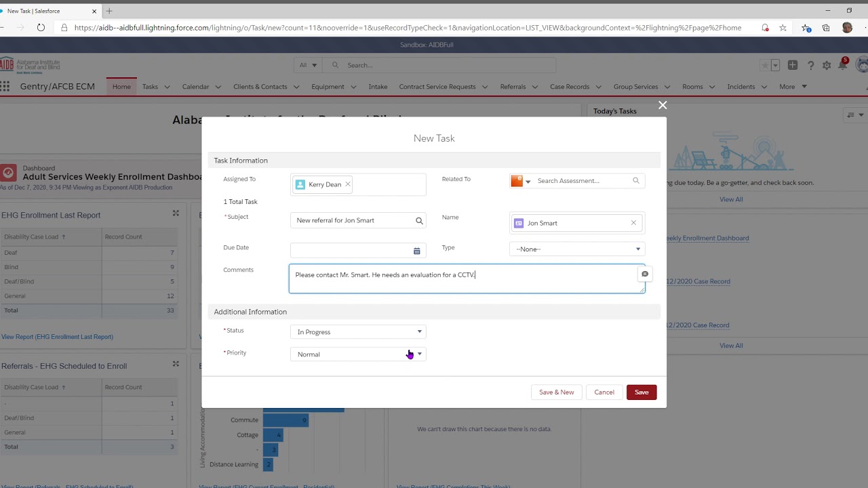Viewport: 868px width, 488px height.
Task: Click the comment icon beside Comments box
Action: pyautogui.click(x=645, y=274)
